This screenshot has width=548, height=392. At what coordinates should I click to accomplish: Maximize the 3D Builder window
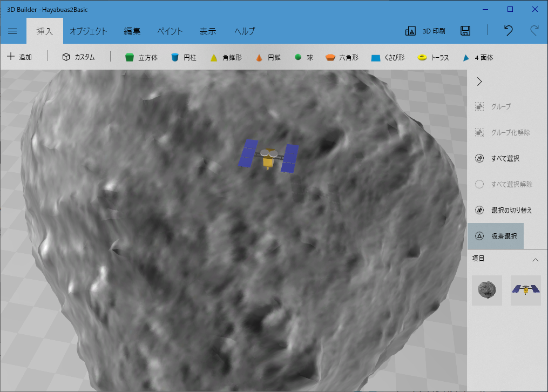tap(510, 9)
